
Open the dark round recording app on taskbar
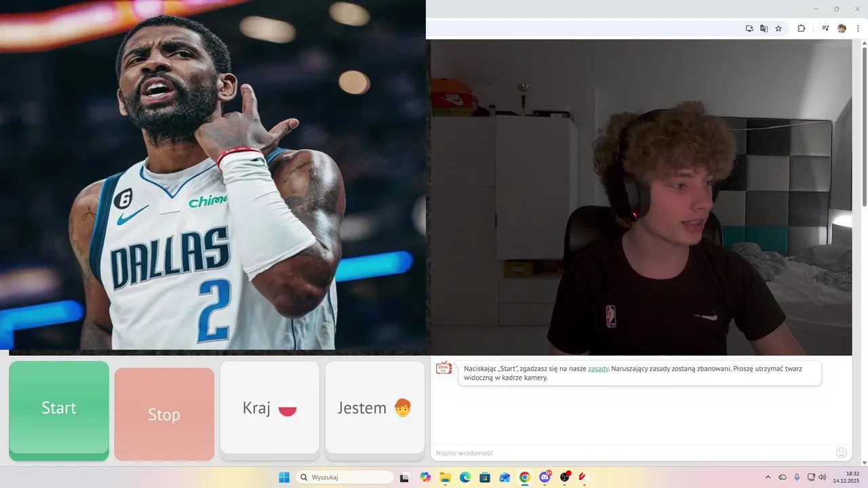565,477
